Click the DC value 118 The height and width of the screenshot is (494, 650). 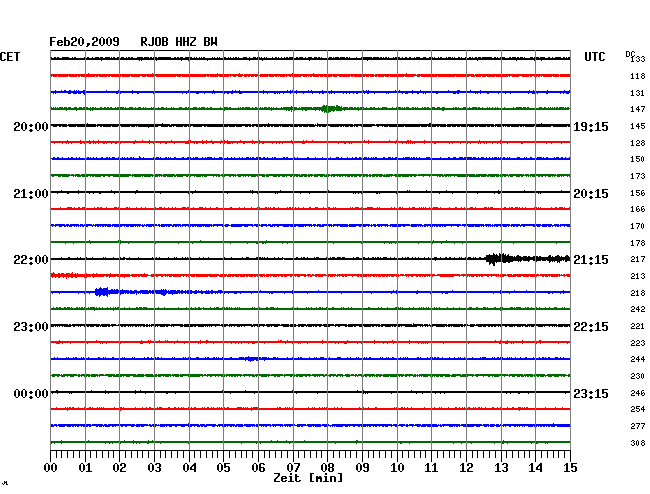638,76
